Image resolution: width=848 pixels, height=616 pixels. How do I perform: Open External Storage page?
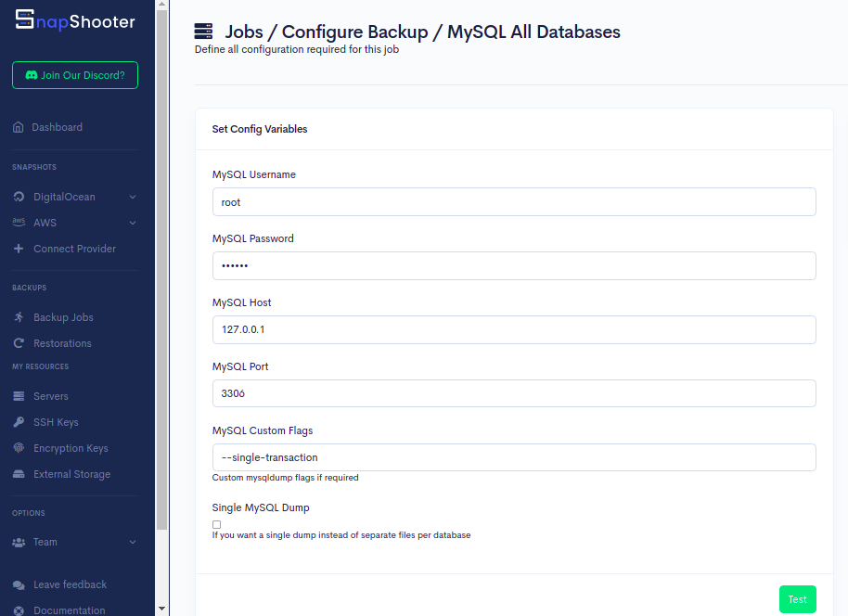74,474
